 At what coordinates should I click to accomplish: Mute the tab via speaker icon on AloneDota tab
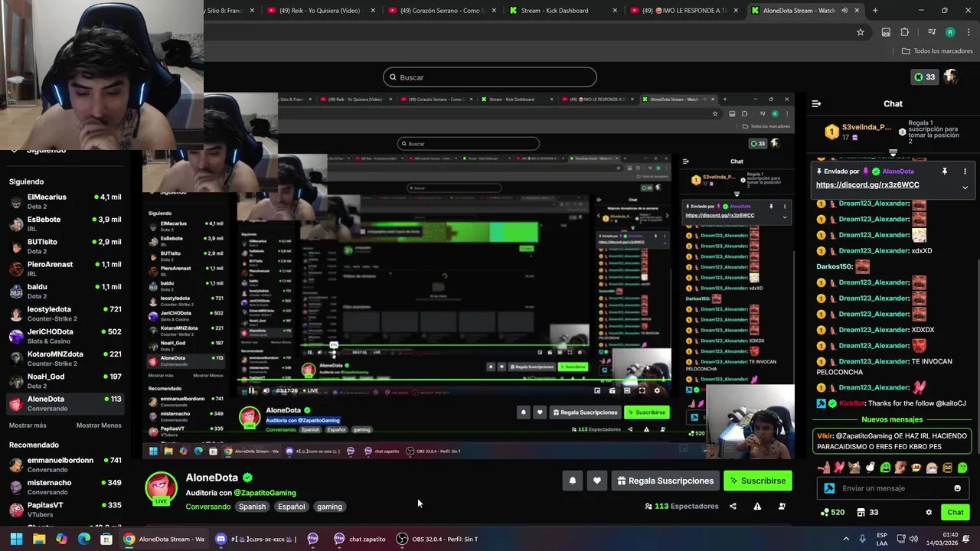coord(844,11)
